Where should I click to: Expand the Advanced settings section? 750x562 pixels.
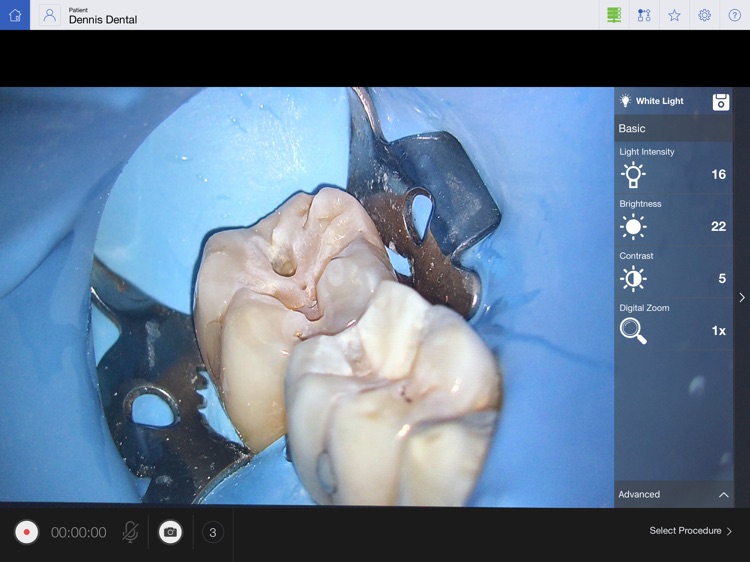click(x=673, y=494)
